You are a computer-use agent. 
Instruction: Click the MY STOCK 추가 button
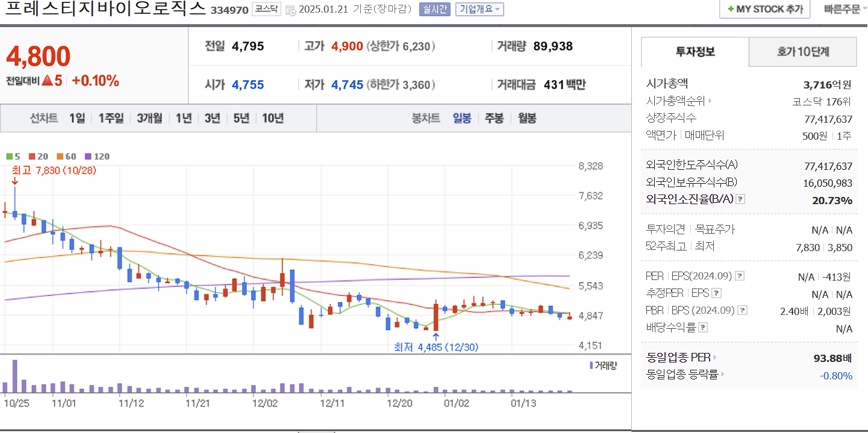coord(764,10)
